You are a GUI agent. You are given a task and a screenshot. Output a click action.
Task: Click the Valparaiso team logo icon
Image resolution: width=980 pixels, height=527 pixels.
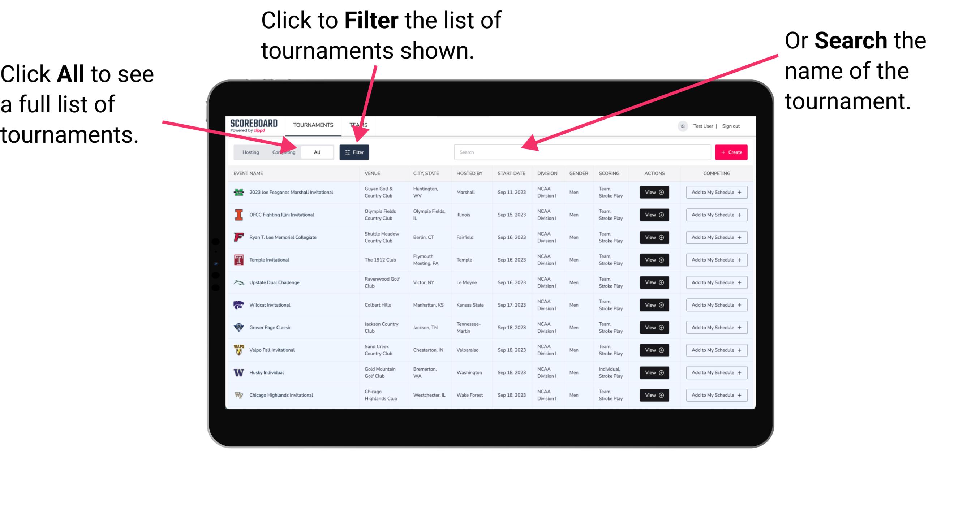[239, 350]
